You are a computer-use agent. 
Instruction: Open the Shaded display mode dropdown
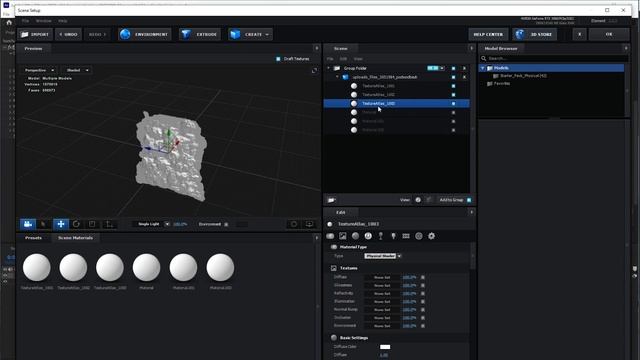click(77, 70)
